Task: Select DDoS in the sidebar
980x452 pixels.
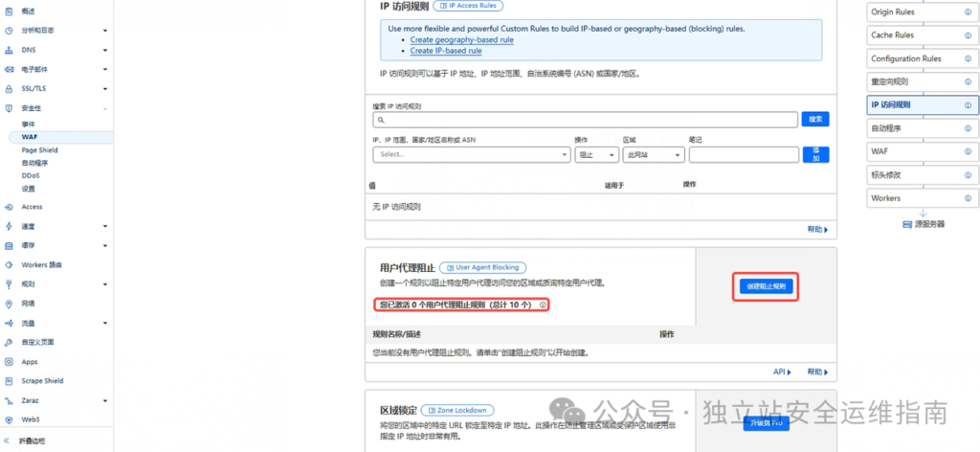Action: point(30,175)
